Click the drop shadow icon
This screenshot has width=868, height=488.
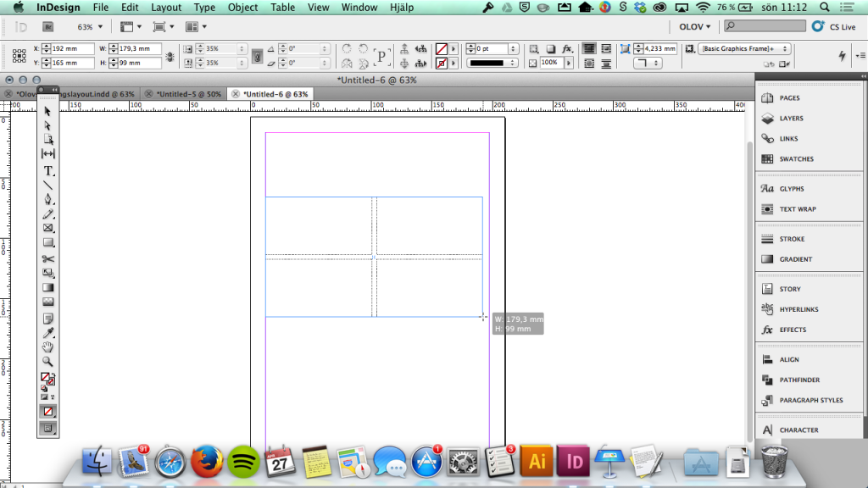coord(550,48)
